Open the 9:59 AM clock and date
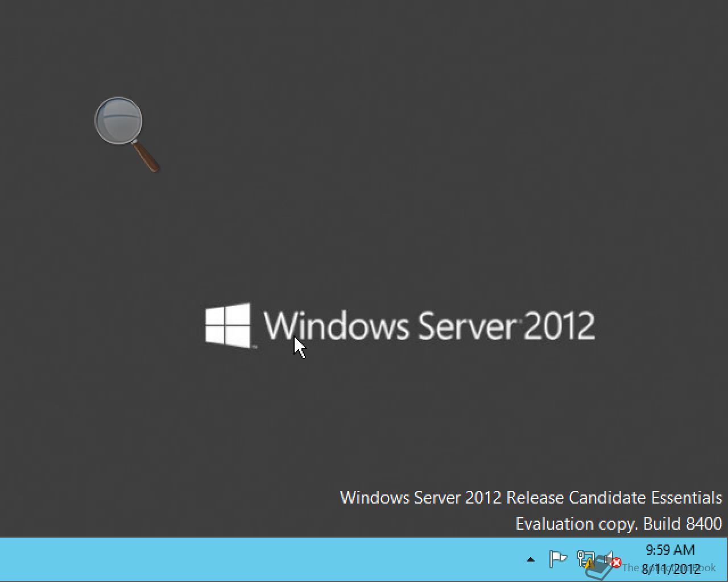 [671, 559]
